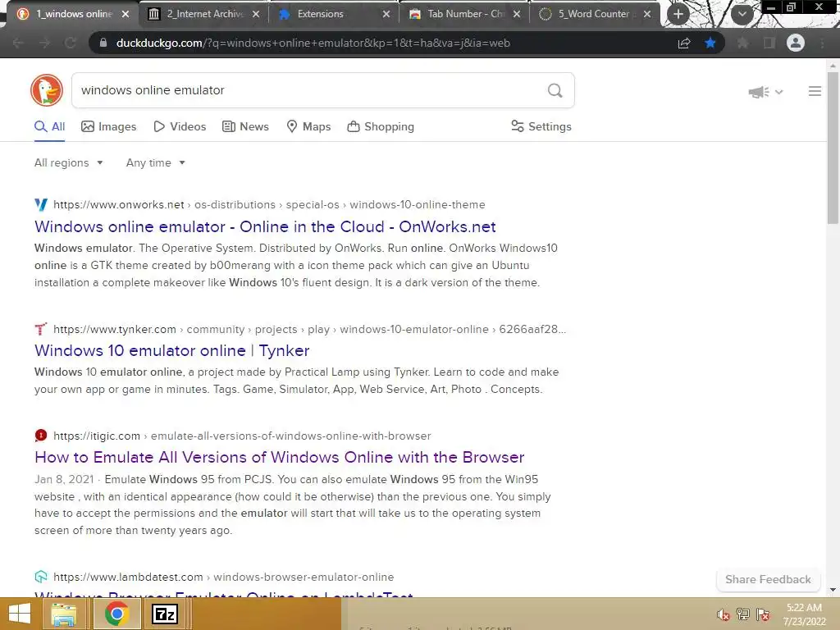The width and height of the screenshot is (840, 630).
Task: Open the hamburger side menu
Action: [815, 91]
